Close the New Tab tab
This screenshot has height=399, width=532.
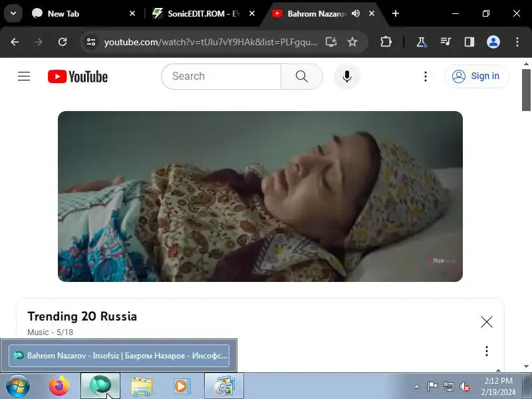point(132,13)
